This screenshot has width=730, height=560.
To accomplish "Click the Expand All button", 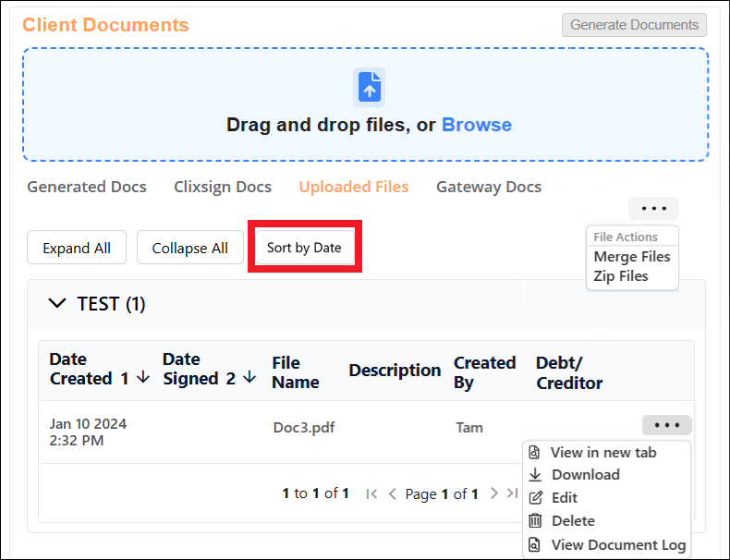I will tap(77, 248).
